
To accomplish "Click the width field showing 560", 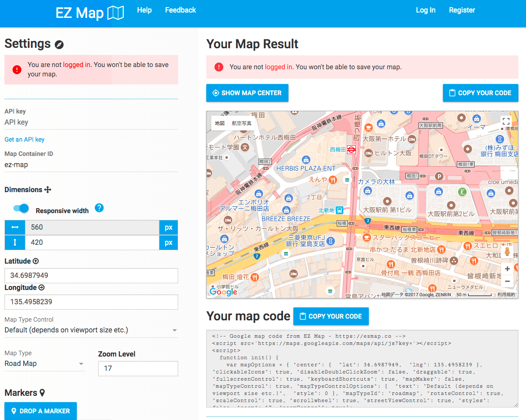I will click(92, 227).
